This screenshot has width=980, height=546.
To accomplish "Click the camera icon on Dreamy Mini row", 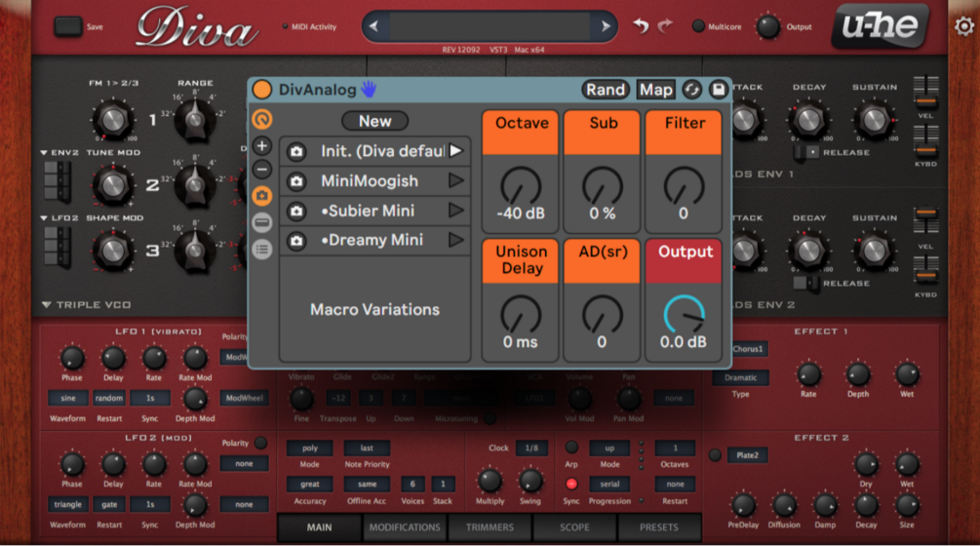I will pos(296,241).
